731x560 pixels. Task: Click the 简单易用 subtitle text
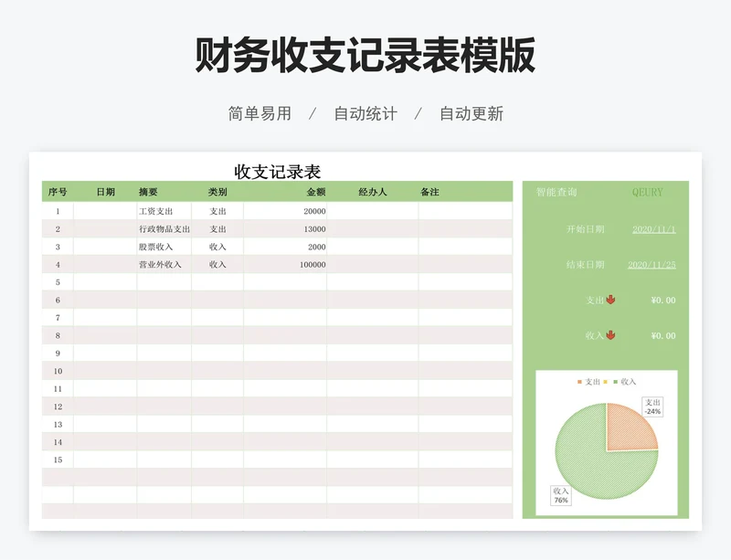[x=260, y=113]
